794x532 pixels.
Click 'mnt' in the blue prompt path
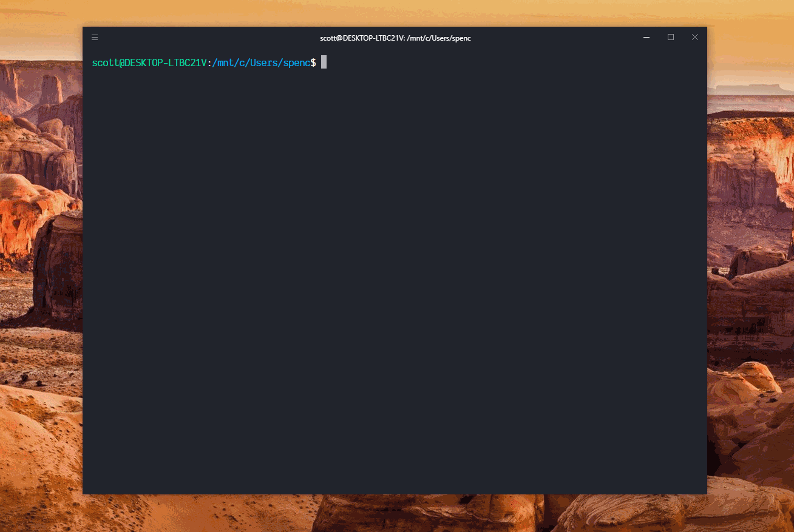click(227, 62)
